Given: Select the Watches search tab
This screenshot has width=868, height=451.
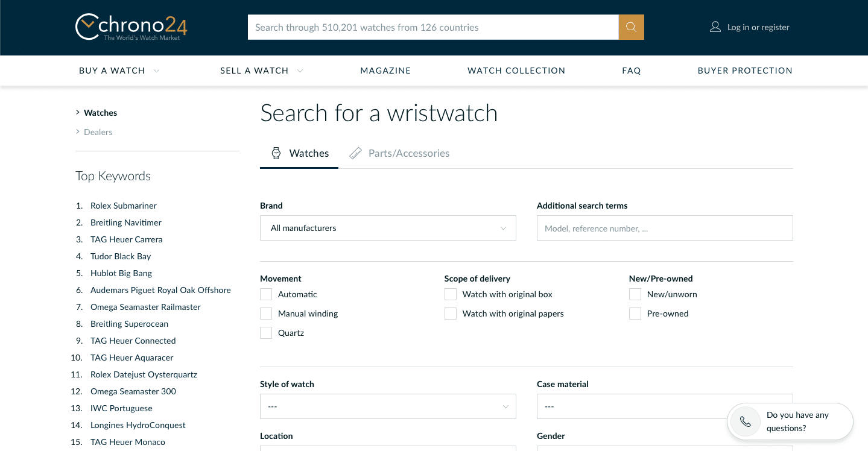Looking at the screenshot, I should (x=299, y=153).
